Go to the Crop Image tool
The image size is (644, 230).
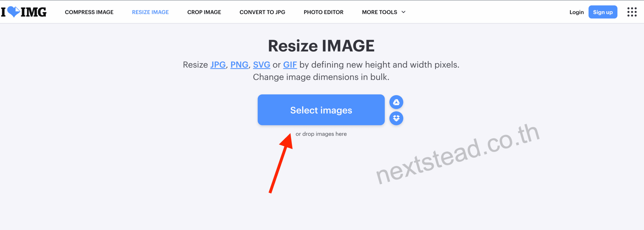pyautogui.click(x=204, y=12)
